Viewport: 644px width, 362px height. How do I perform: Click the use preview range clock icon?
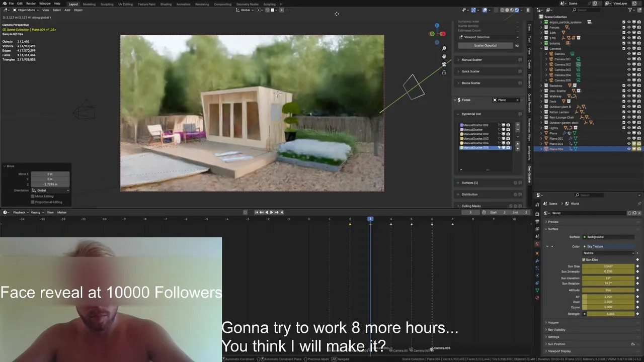[x=484, y=212]
